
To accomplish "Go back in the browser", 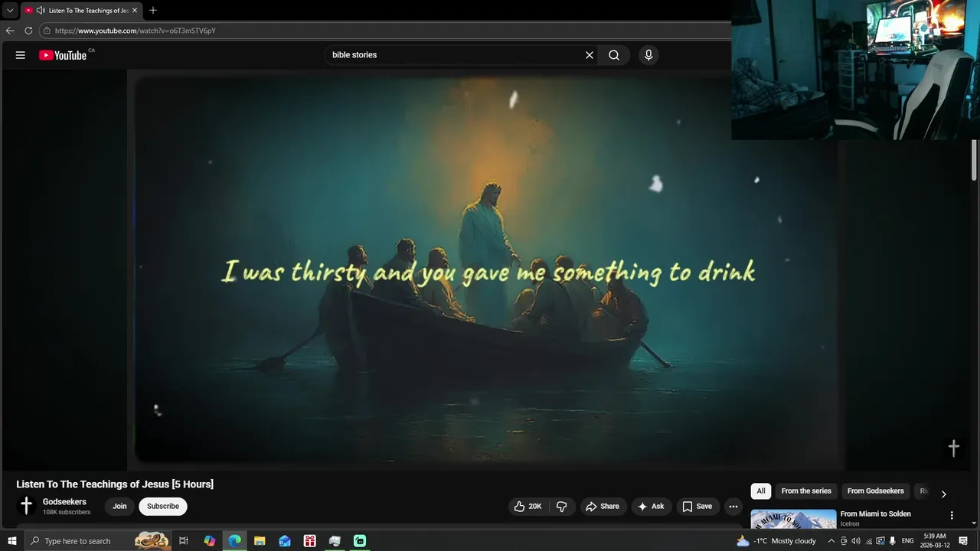I will 10,31.
